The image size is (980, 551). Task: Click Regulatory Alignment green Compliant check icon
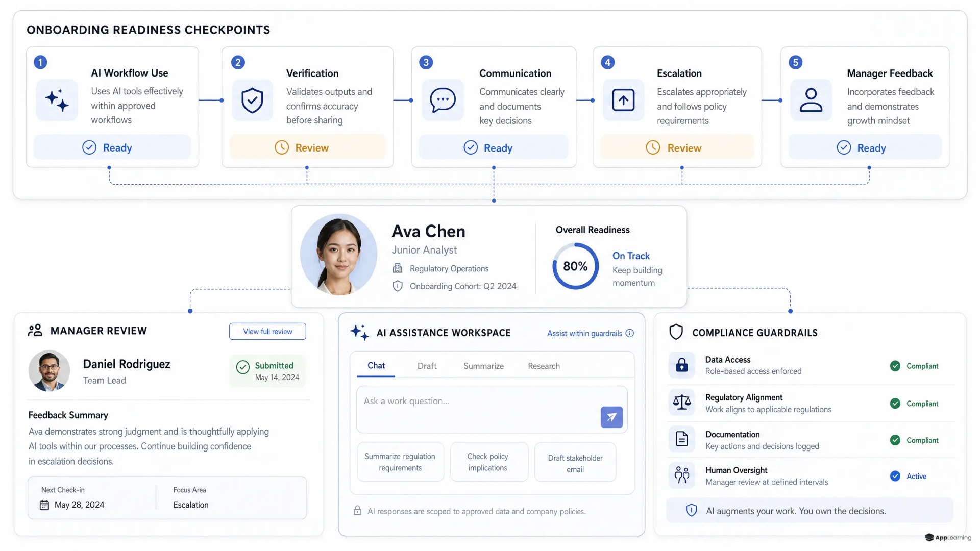tap(895, 404)
